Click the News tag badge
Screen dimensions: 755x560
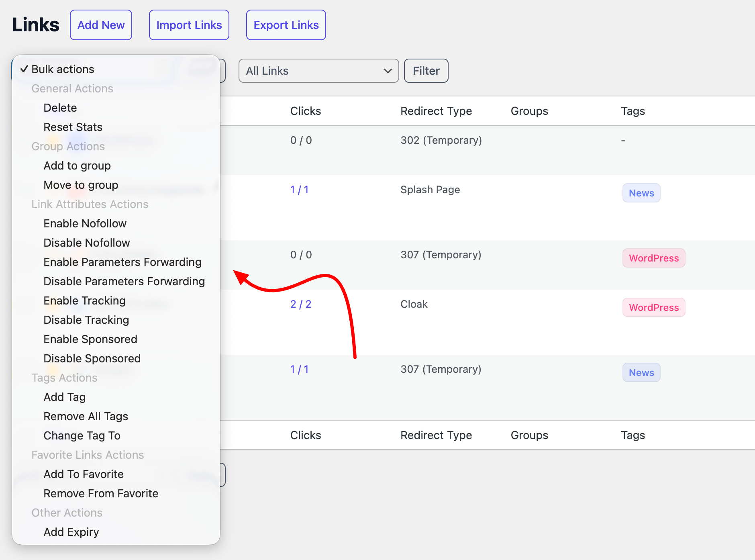tap(641, 193)
